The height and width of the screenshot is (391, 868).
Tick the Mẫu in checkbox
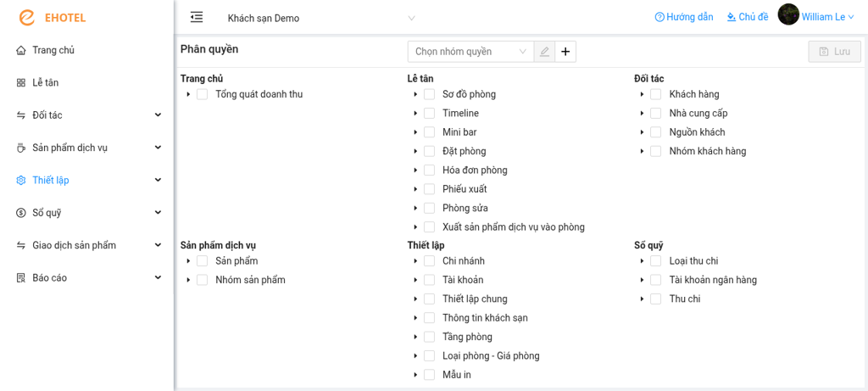point(429,375)
